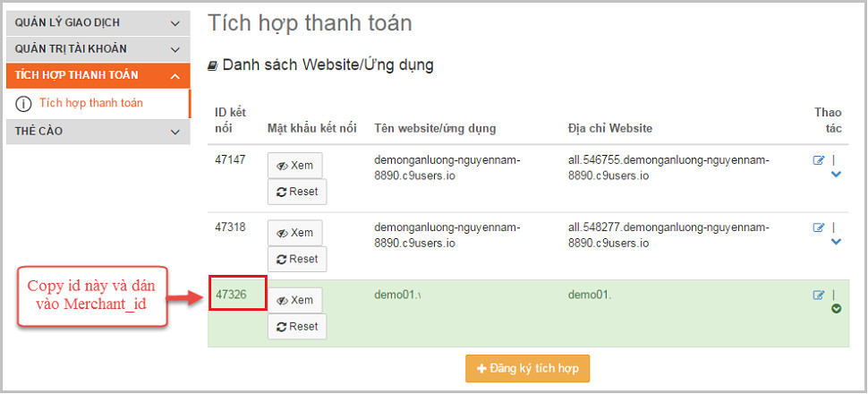Click green circle arrow icon in demo01 row
This screenshot has width=868, height=394.
(836, 309)
